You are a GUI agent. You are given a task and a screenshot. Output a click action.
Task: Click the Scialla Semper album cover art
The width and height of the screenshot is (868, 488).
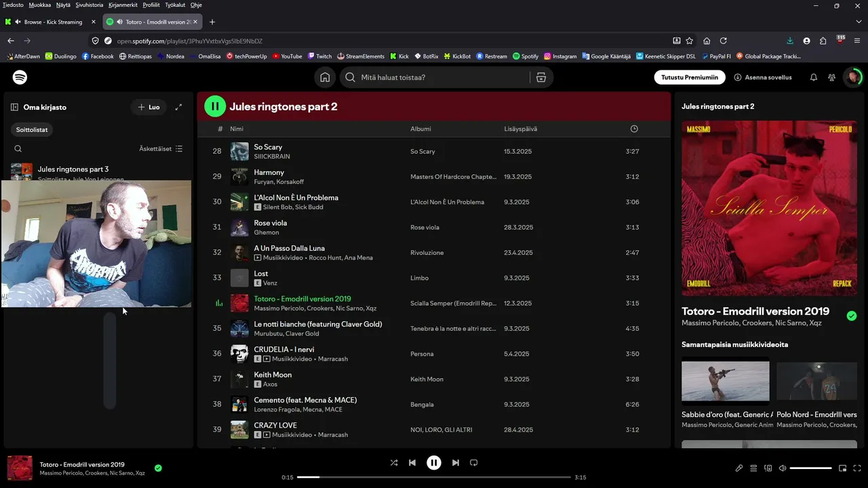click(770, 208)
